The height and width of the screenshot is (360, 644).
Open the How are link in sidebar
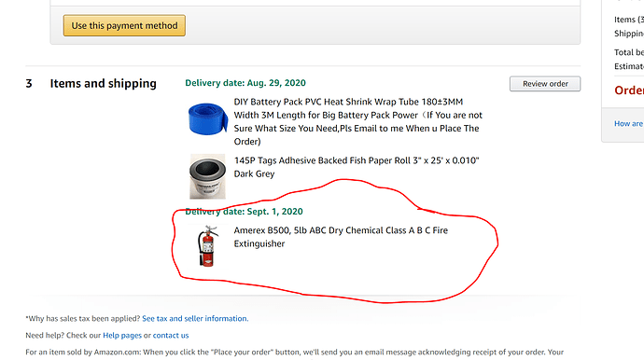click(629, 123)
